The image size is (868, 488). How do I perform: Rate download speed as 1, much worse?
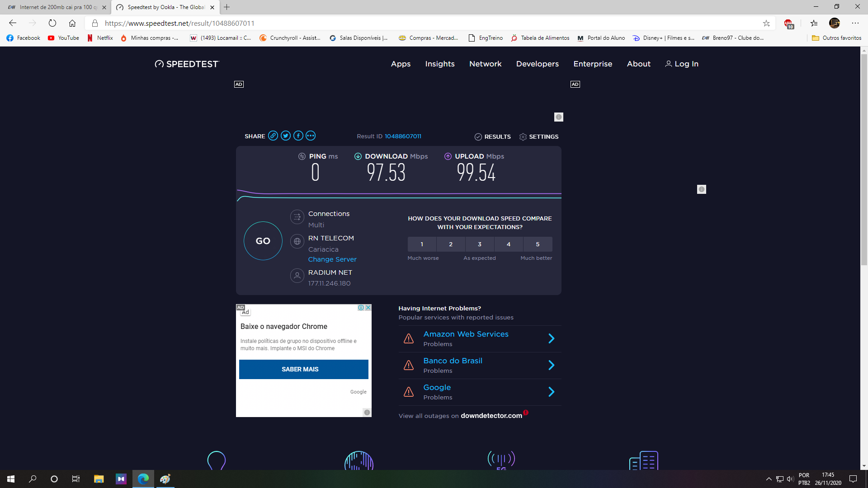422,244
